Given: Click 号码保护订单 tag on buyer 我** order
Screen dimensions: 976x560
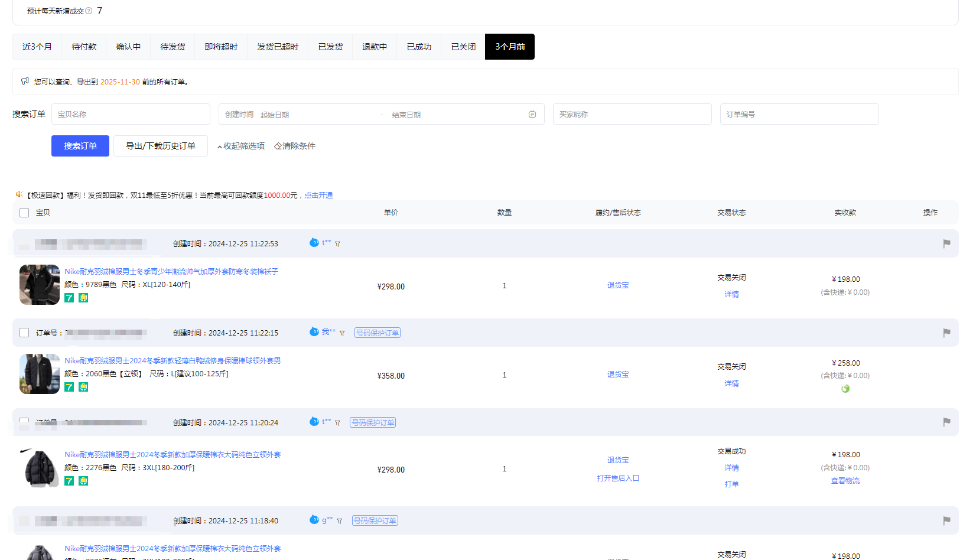Looking at the screenshot, I should 378,333.
